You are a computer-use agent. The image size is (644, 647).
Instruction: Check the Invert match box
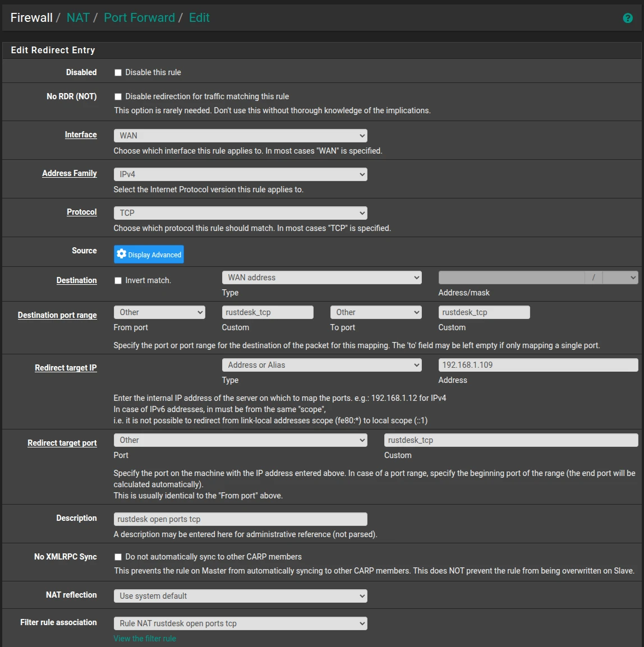[118, 280]
